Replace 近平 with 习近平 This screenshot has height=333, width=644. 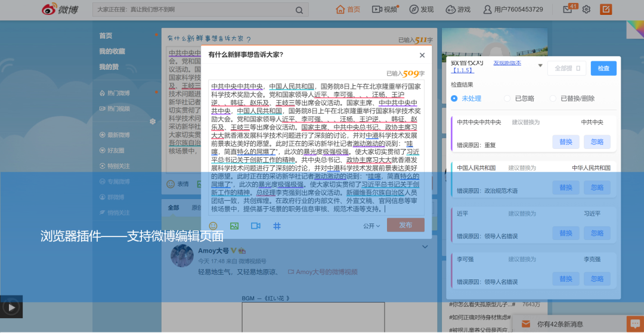click(565, 233)
